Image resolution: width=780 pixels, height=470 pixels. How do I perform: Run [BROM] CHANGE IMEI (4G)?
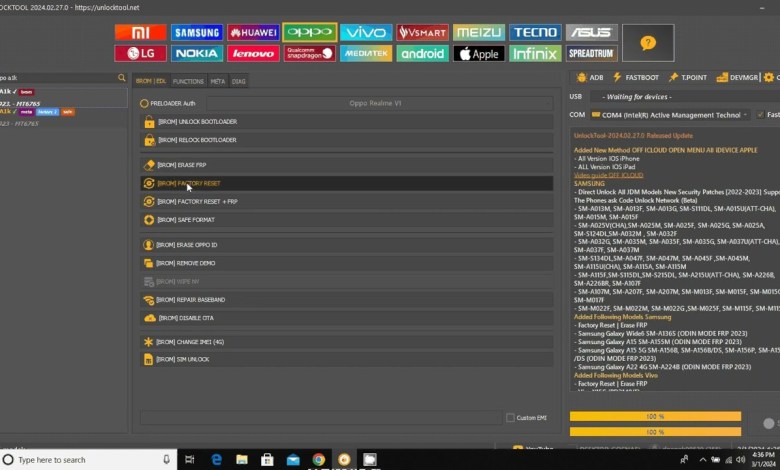[x=347, y=342]
